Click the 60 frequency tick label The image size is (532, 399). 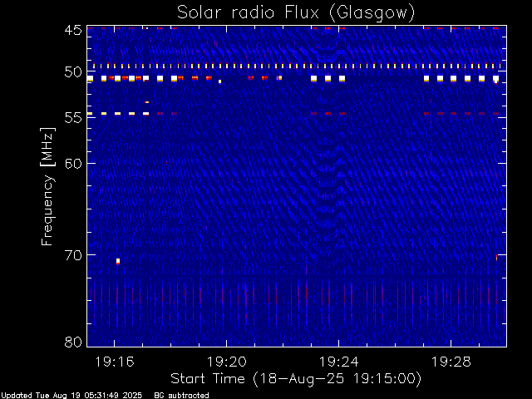(73, 163)
